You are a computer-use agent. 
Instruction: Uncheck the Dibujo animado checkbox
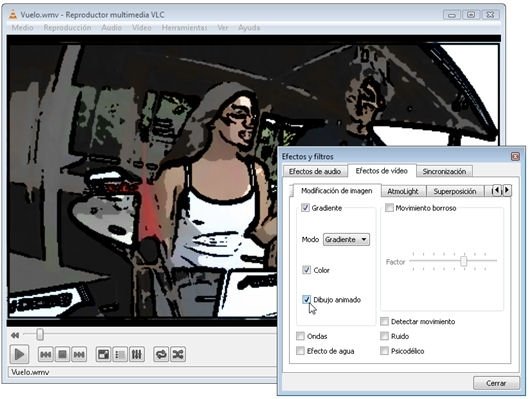click(306, 300)
